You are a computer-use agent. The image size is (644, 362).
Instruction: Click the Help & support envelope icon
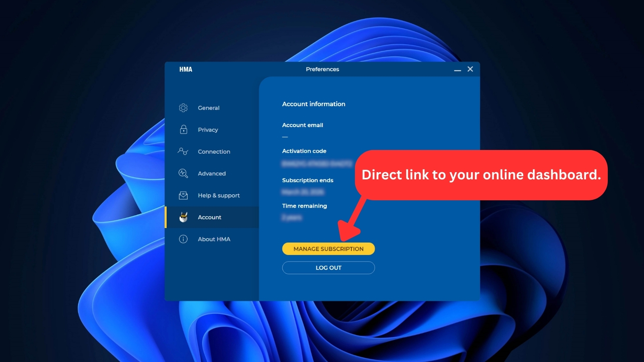point(183,195)
